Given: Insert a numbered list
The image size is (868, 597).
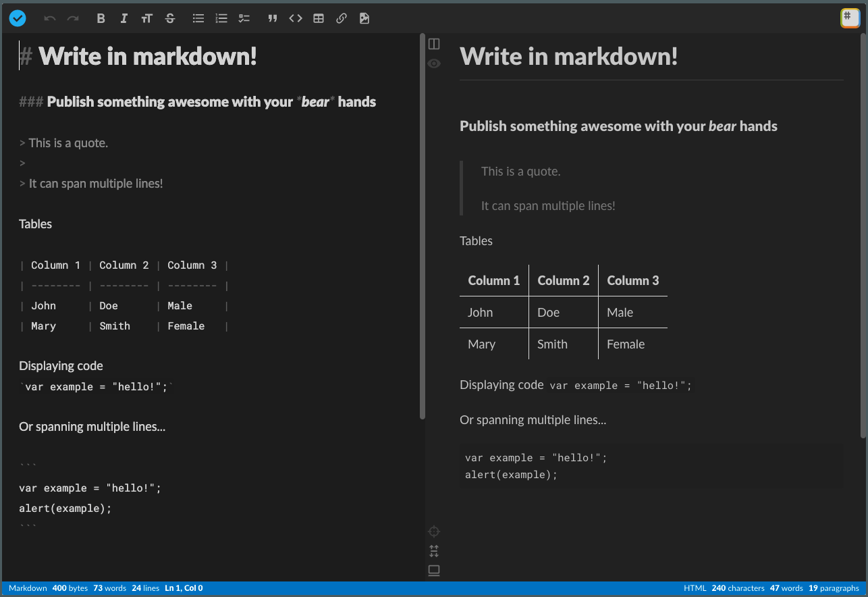Looking at the screenshot, I should point(221,18).
